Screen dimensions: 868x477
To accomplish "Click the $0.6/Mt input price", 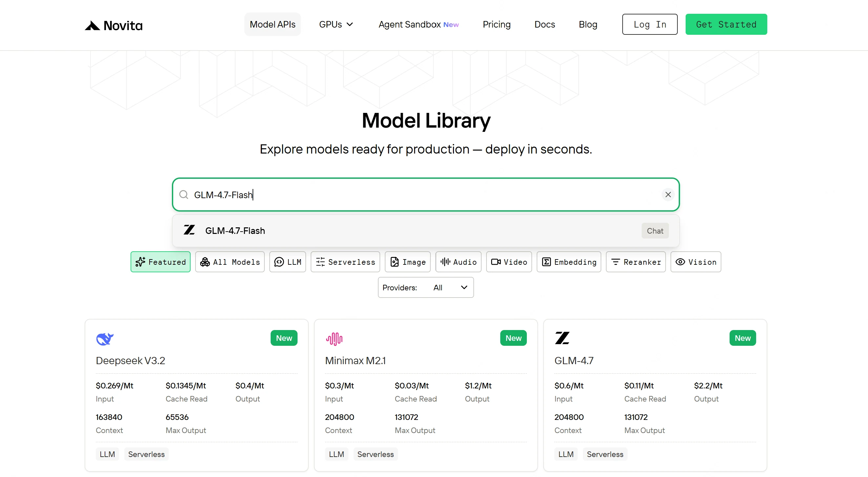I will tap(569, 385).
